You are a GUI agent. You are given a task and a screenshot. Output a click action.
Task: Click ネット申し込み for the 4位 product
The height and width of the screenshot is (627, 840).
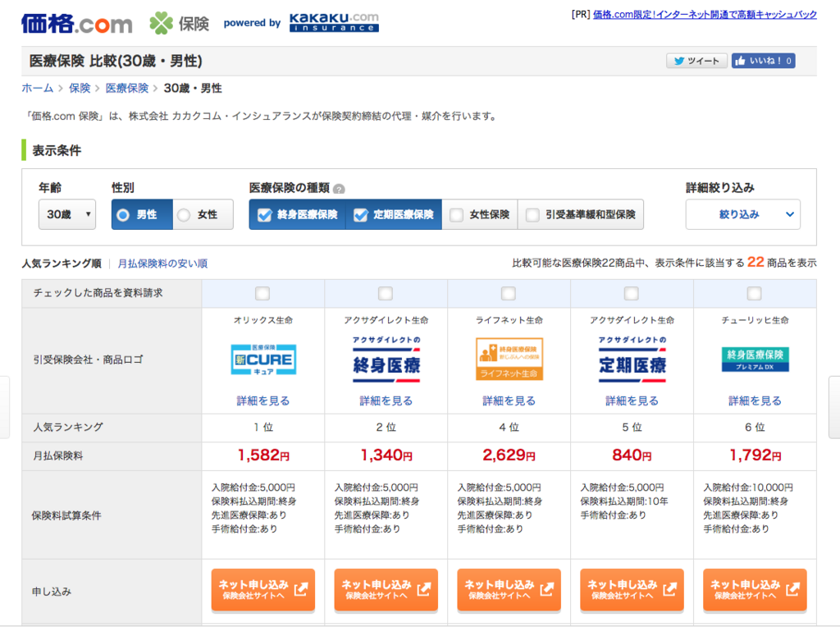pyautogui.click(x=509, y=589)
